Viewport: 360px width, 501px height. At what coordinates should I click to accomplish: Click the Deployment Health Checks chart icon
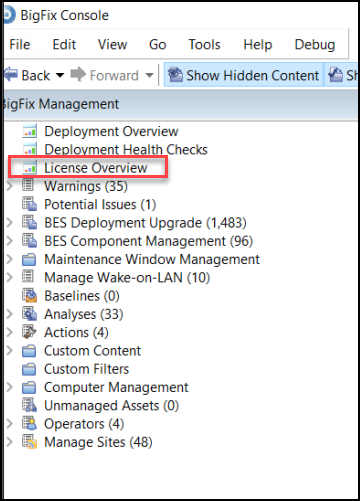click(29, 149)
